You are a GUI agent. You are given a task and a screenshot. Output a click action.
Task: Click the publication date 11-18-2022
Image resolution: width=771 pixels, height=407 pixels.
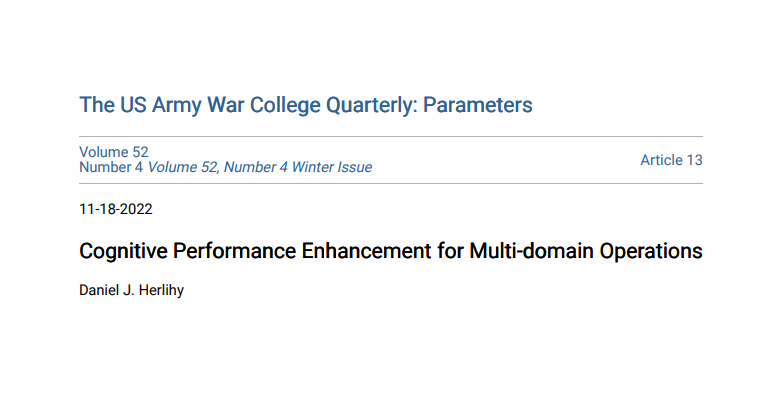point(116,209)
